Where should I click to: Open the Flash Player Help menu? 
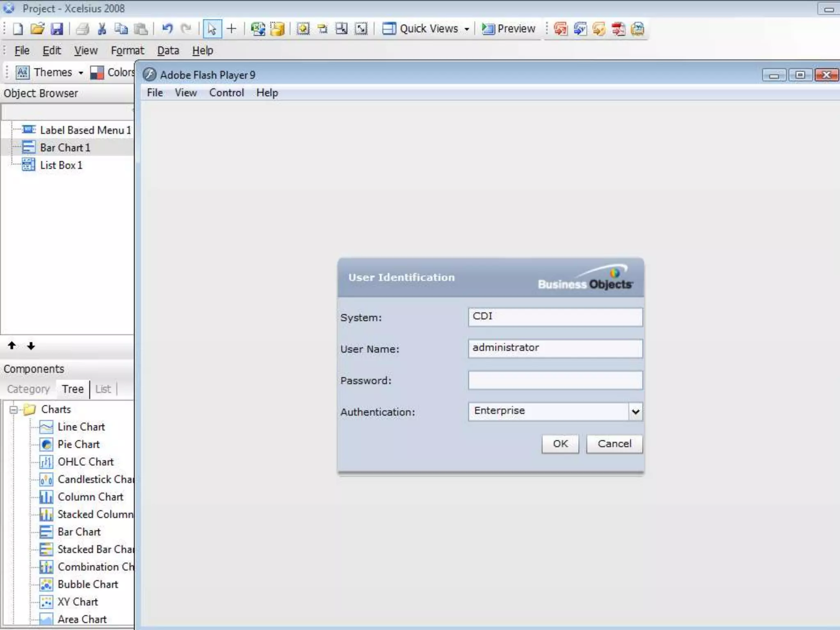click(x=267, y=93)
